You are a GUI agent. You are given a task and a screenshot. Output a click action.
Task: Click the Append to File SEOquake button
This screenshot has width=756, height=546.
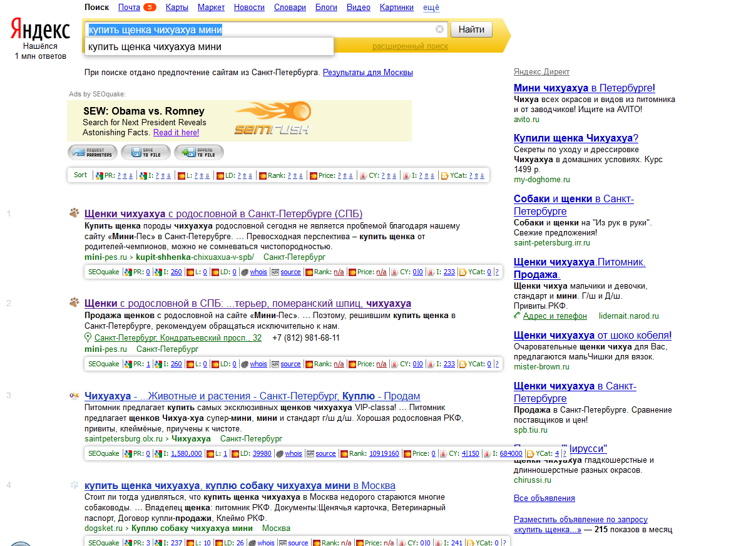198,152
